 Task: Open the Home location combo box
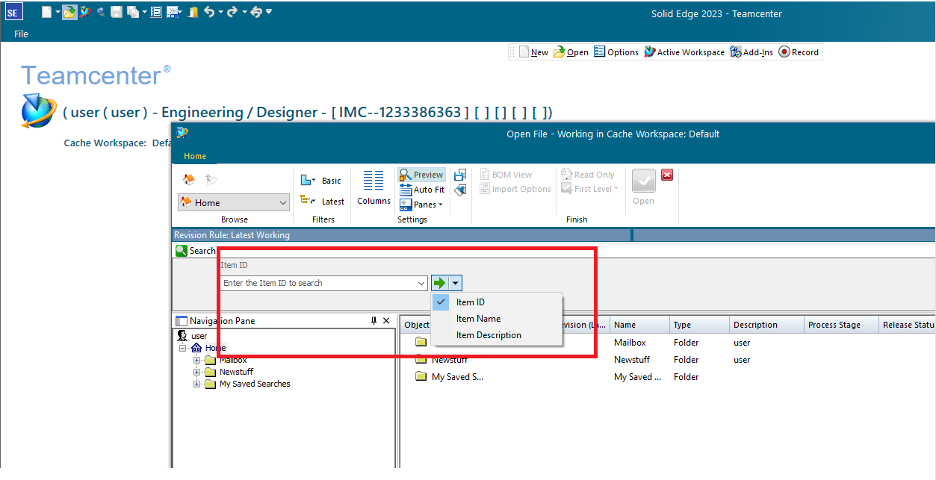(234, 203)
